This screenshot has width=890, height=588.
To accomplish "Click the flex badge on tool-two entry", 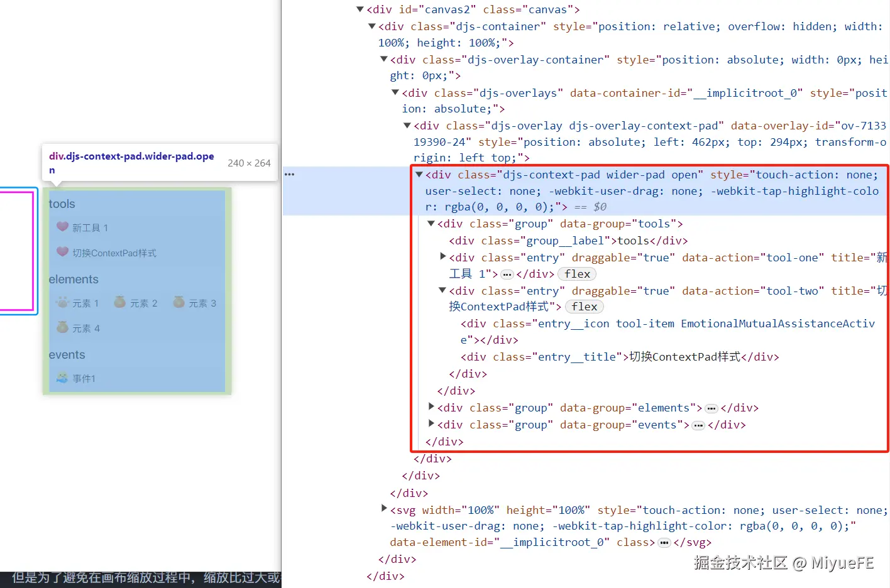I will click(x=585, y=307).
